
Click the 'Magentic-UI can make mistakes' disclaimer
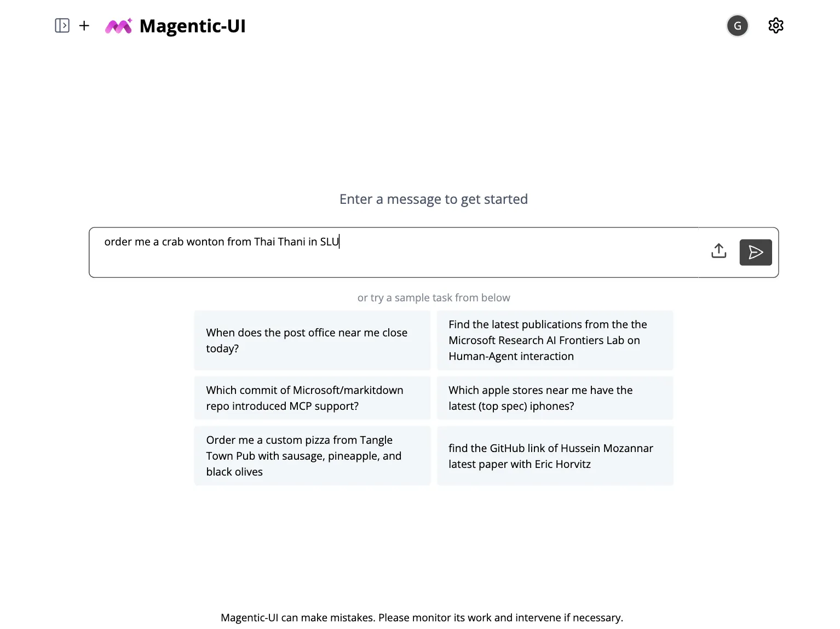[x=422, y=617]
